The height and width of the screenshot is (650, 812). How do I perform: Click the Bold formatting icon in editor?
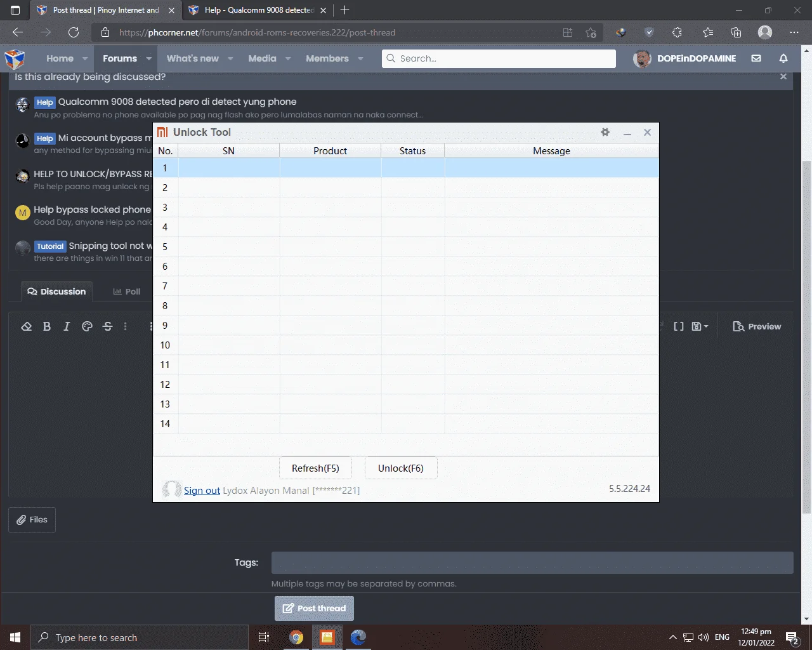point(46,326)
